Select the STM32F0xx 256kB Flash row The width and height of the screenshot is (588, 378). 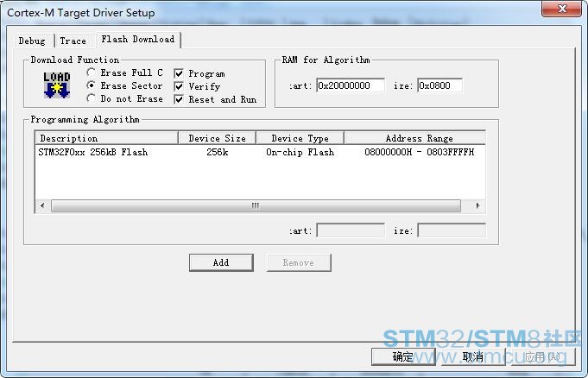pos(260,152)
